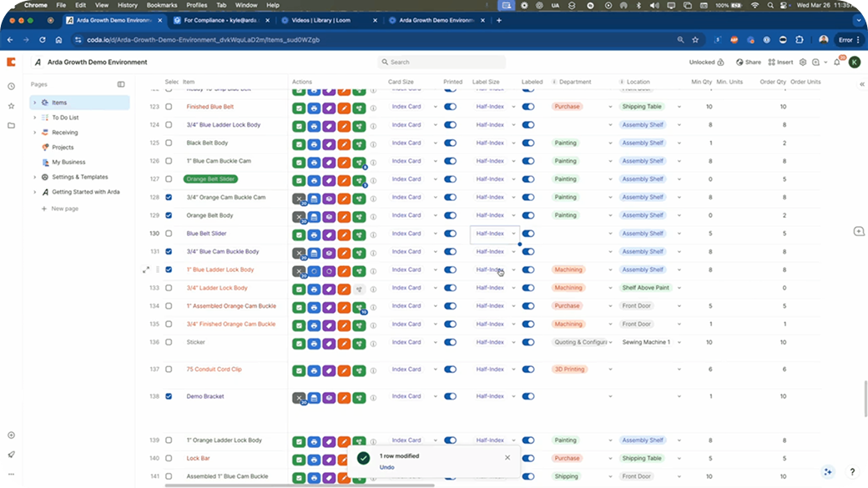Open Label Size dropdown for Blue Belt Slider
Image resolution: width=868 pixels, height=488 pixels.
click(x=514, y=234)
